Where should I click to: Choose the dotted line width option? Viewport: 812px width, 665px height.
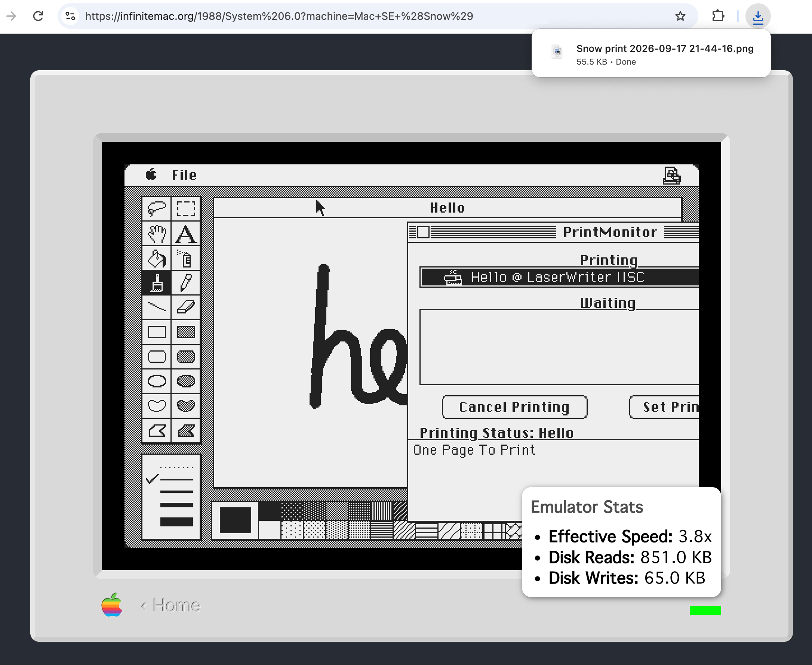pyautogui.click(x=176, y=467)
